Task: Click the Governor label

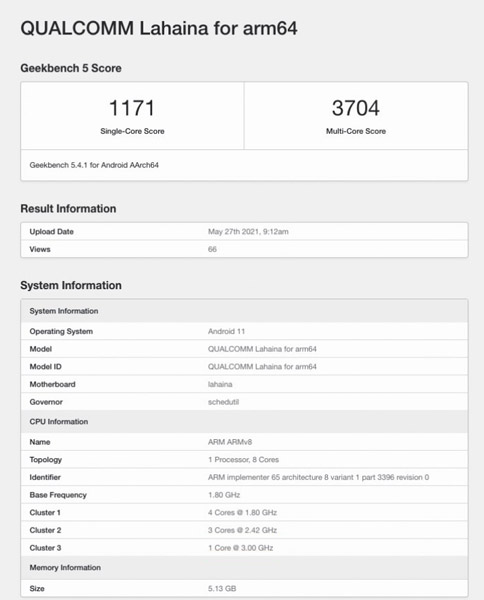Action: pyautogui.click(x=46, y=402)
